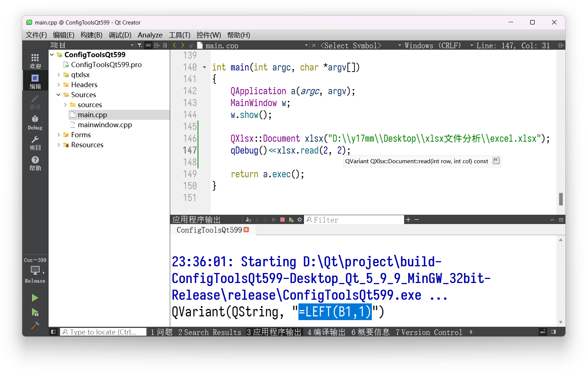Focus the output Filter field
Screen dimensions: 588x375
tap(354, 220)
